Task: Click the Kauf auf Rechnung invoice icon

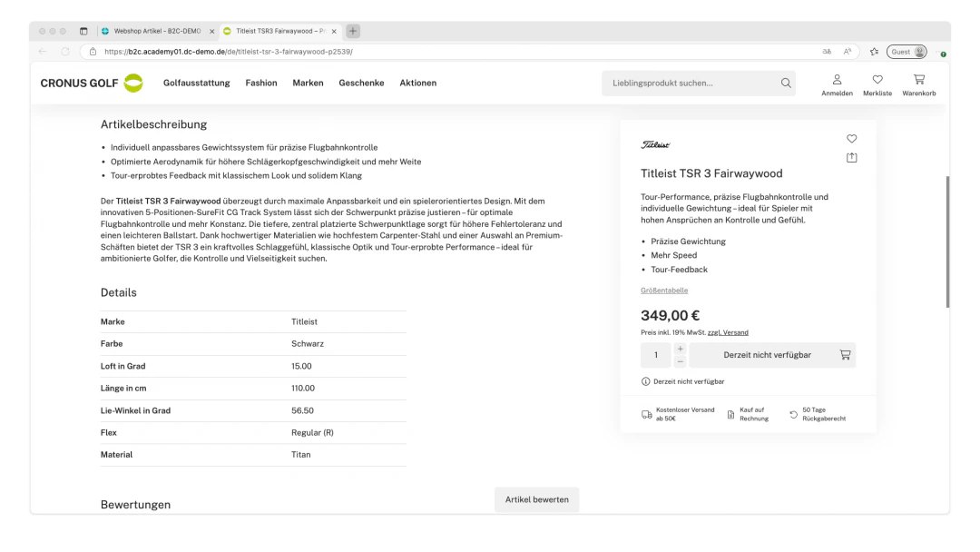Action: (730, 415)
